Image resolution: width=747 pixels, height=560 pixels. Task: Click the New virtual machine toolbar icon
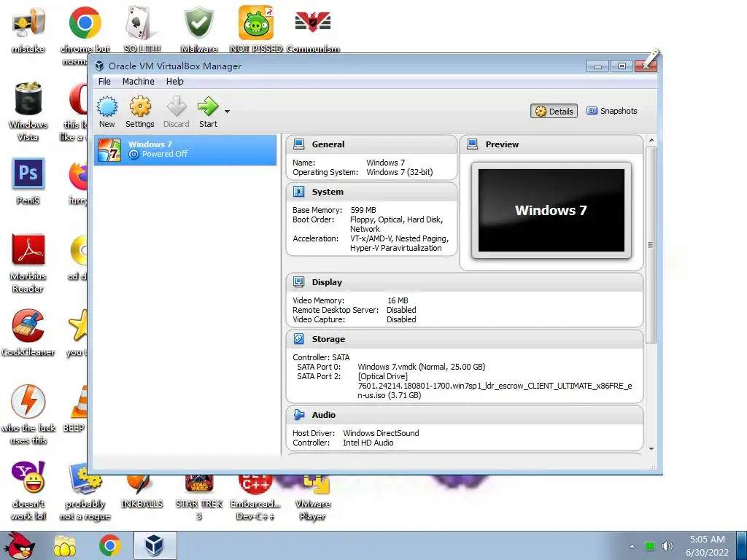pos(107,106)
